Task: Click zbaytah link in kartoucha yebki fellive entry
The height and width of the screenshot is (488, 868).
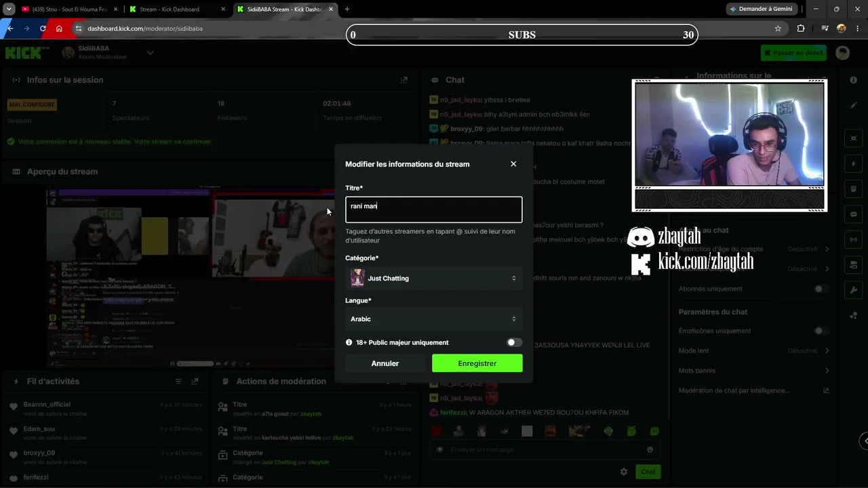Action: [343, 438]
